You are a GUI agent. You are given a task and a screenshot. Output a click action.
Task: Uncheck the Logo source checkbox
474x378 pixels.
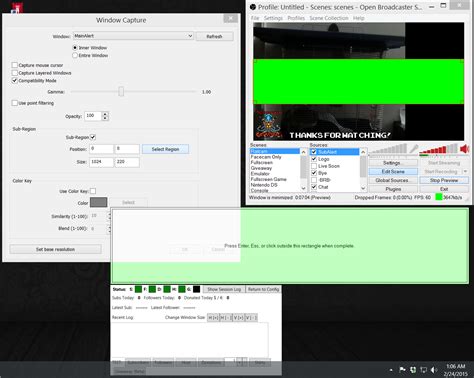click(x=314, y=159)
